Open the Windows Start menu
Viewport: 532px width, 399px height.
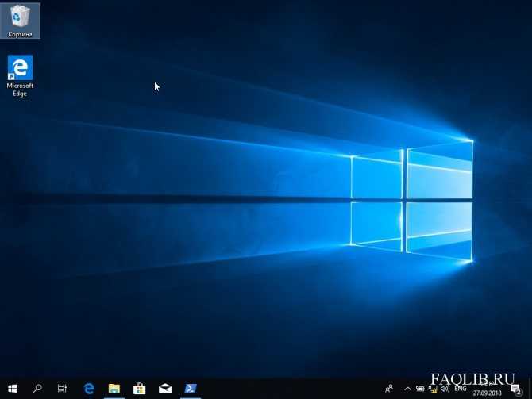pyautogui.click(x=13, y=389)
